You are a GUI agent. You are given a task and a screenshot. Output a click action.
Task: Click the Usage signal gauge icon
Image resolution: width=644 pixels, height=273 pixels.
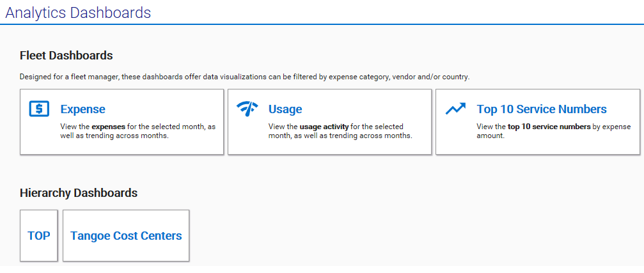247,109
